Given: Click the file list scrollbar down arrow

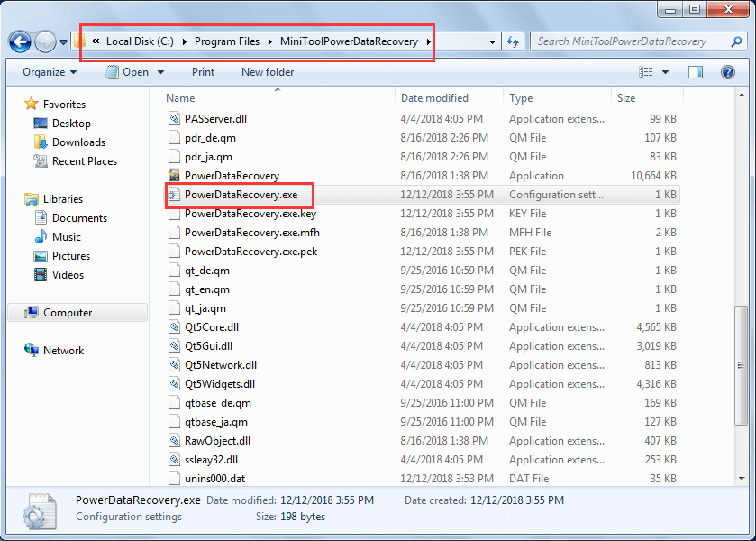Looking at the screenshot, I should [742, 478].
